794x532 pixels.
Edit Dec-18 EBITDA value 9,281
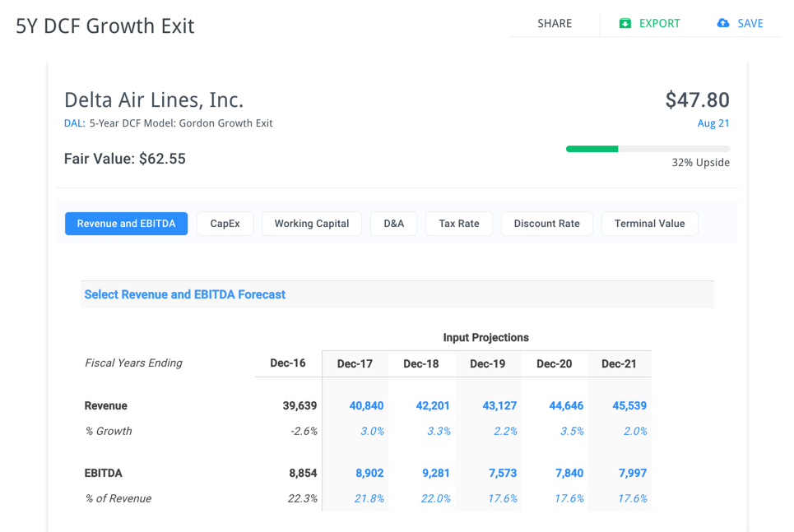tap(436, 474)
